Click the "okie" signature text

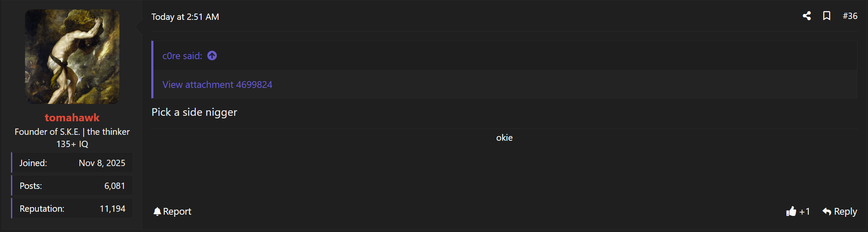click(x=504, y=138)
